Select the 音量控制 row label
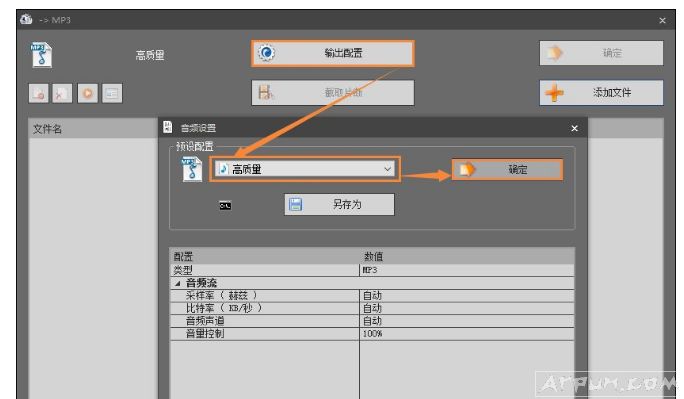684x399 pixels. [x=205, y=334]
